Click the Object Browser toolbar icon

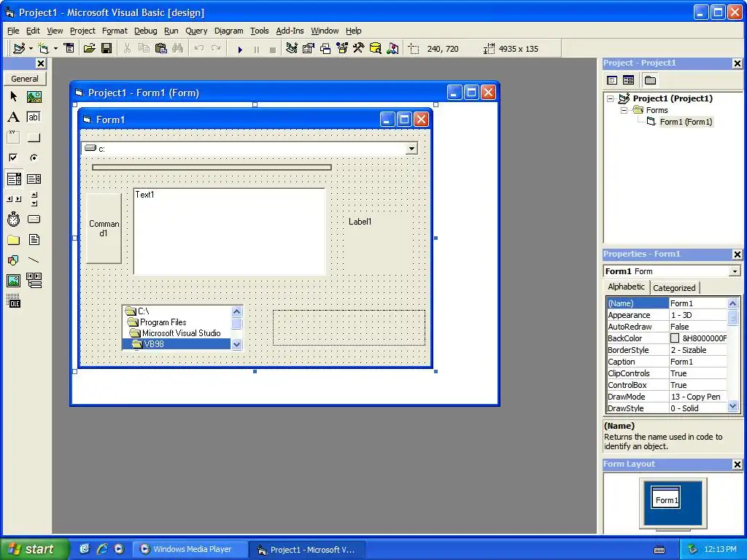[342, 48]
